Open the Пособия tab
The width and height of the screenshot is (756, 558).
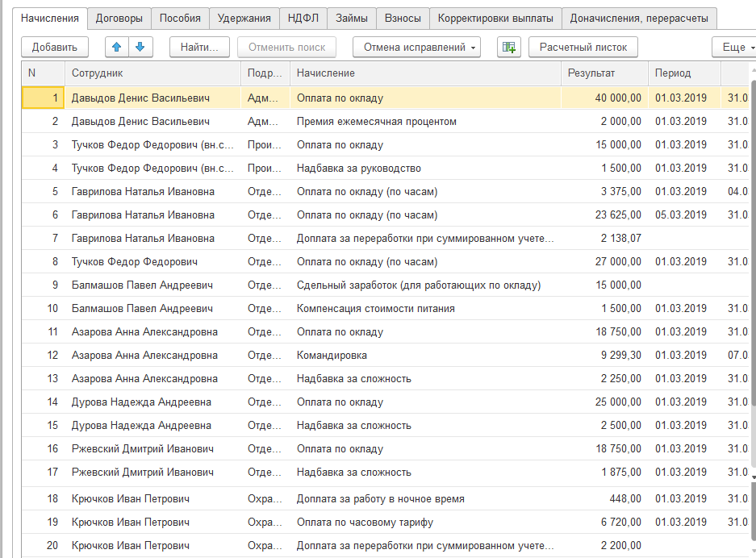click(x=180, y=18)
